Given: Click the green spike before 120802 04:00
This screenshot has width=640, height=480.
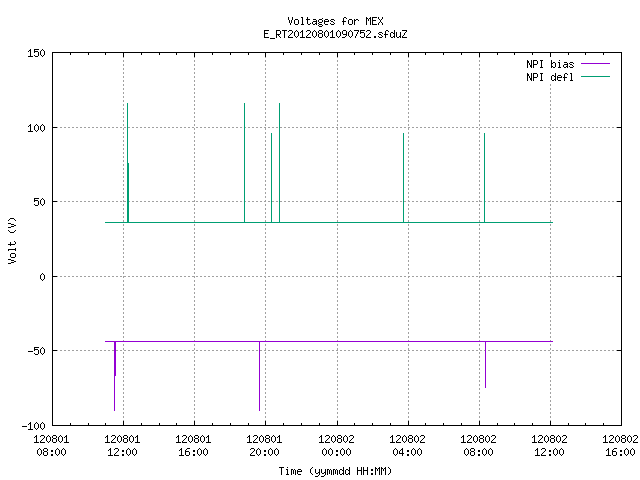Looking at the screenshot, I should click(x=403, y=178).
